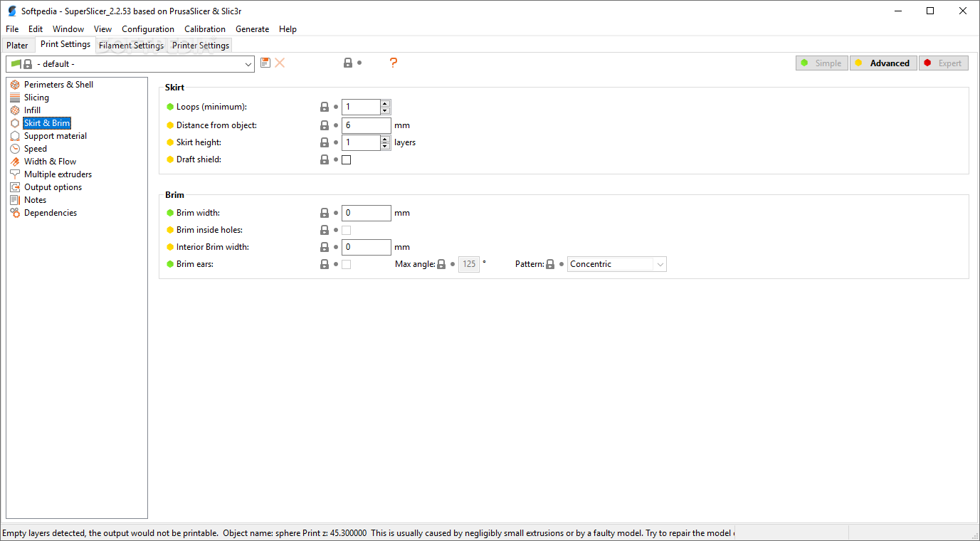This screenshot has width=980, height=541.
Task: Increase Loops (minimum) with up arrow
Action: coord(385,103)
